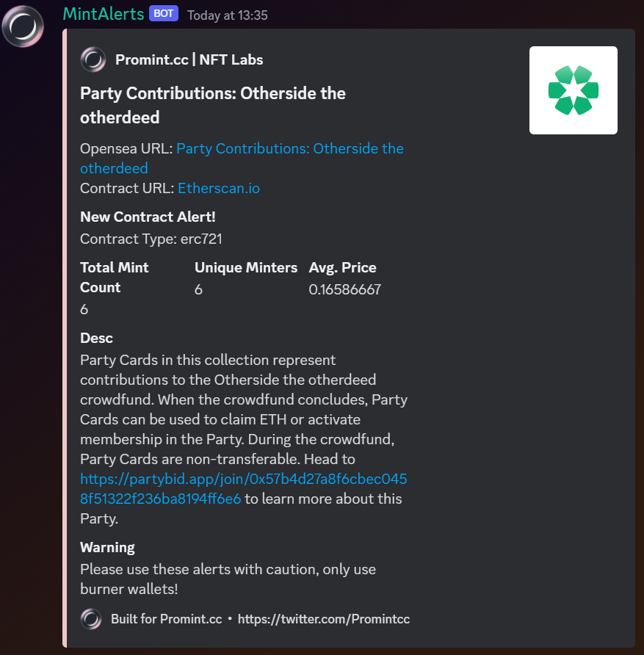The width and height of the screenshot is (644, 655).
Task: Click the Built for Promint.cc footer text
Action: click(166, 619)
